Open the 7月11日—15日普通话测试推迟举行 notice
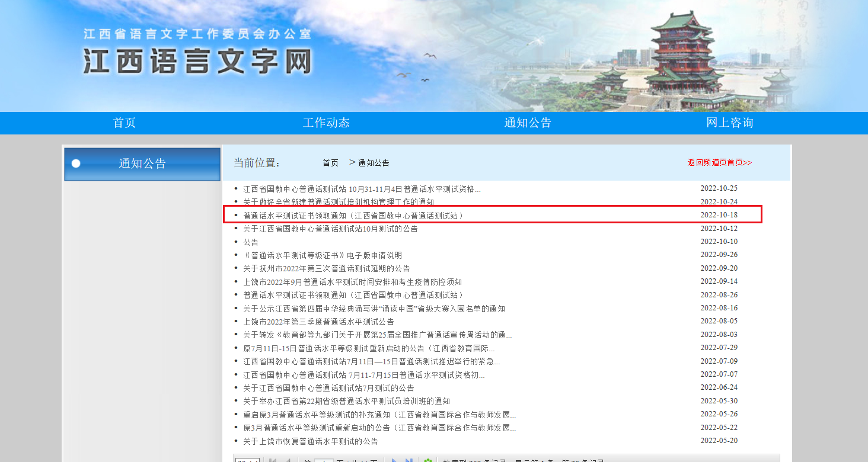868x462 pixels. click(371, 361)
